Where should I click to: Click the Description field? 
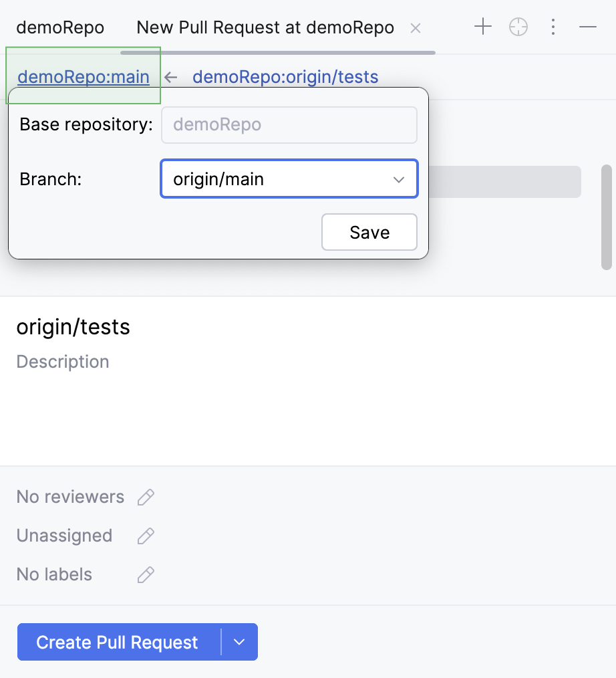[62, 361]
